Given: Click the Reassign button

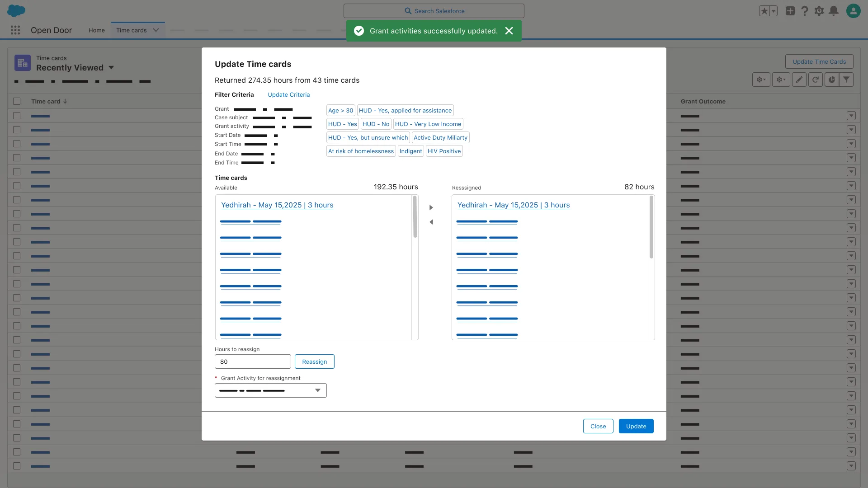Looking at the screenshot, I should click(x=315, y=361).
